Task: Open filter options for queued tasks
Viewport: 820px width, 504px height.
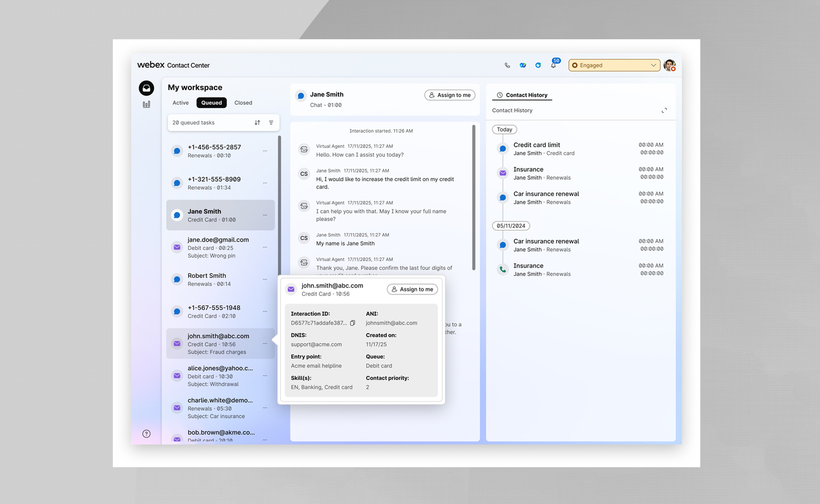Action: 271,123
